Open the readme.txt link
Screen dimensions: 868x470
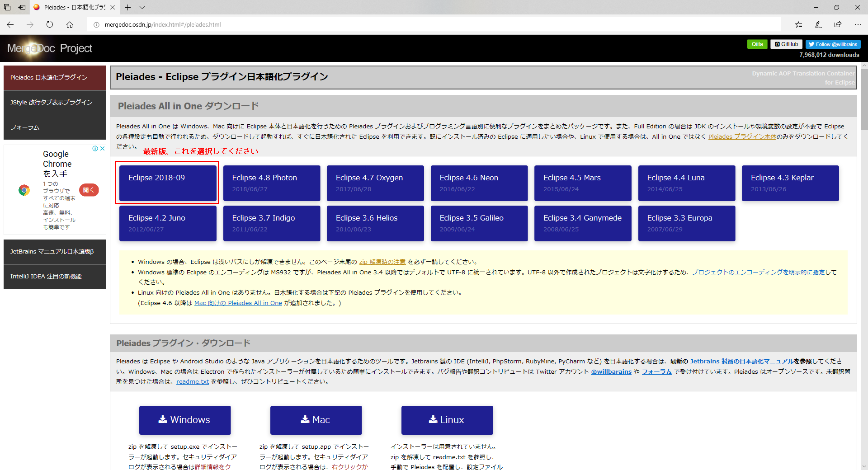[x=193, y=381]
